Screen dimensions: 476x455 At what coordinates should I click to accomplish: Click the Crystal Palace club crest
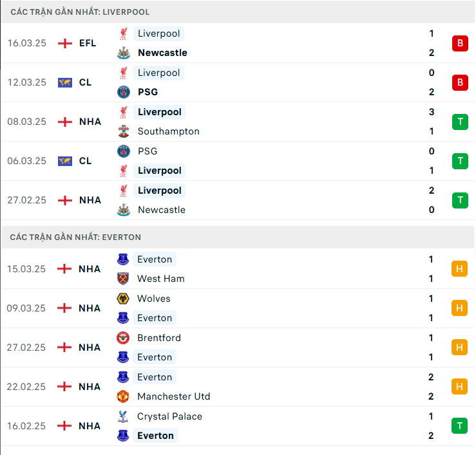click(123, 416)
